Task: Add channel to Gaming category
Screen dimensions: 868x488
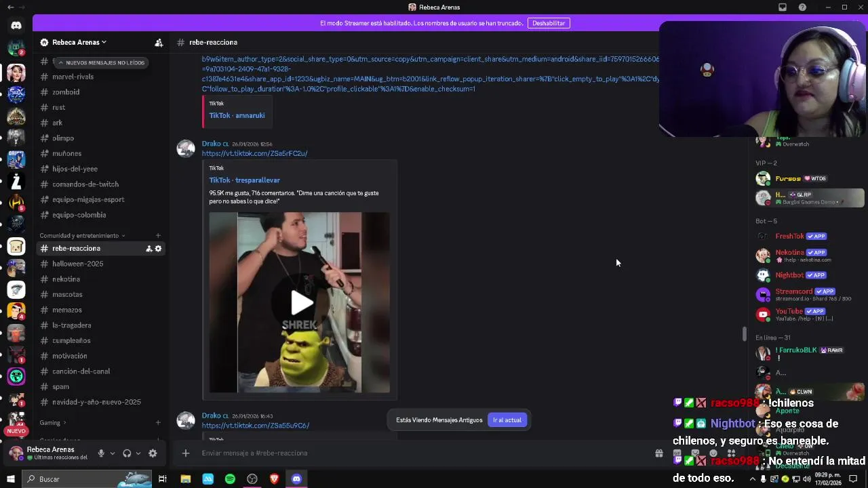Action: coord(158,423)
